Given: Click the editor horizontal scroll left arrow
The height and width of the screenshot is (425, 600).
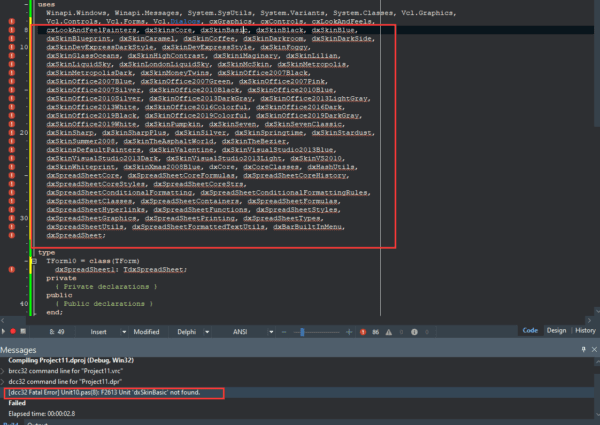Looking at the screenshot, I should (x=3, y=321).
